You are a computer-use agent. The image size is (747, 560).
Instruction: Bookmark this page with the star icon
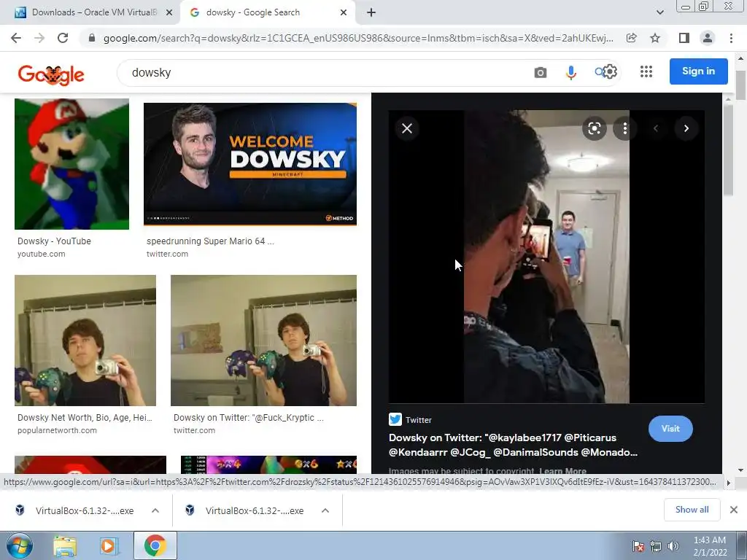(656, 38)
